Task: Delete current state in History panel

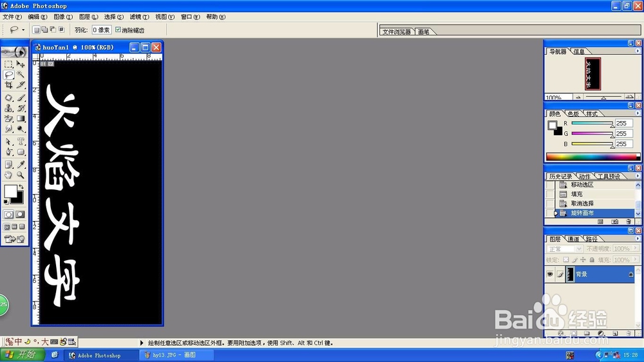Action: click(629, 222)
